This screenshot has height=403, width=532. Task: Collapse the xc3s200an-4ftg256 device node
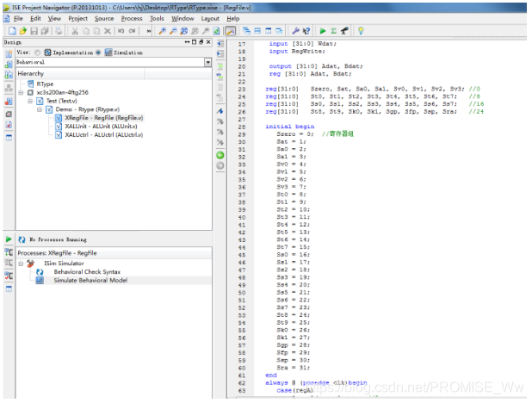point(21,92)
